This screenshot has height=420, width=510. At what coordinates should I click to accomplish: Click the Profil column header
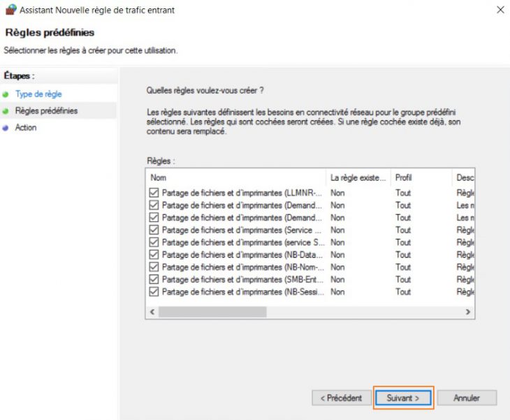tap(421, 178)
